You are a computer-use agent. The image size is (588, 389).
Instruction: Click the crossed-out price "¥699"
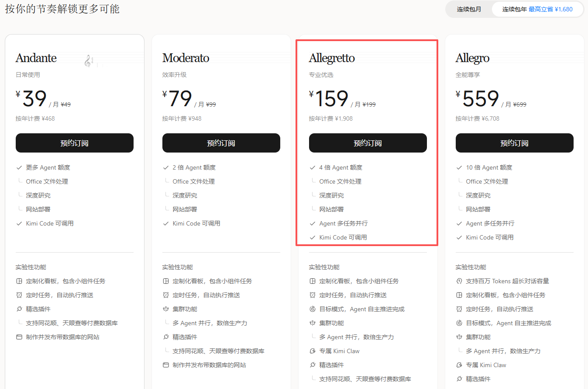click(519, 104)
